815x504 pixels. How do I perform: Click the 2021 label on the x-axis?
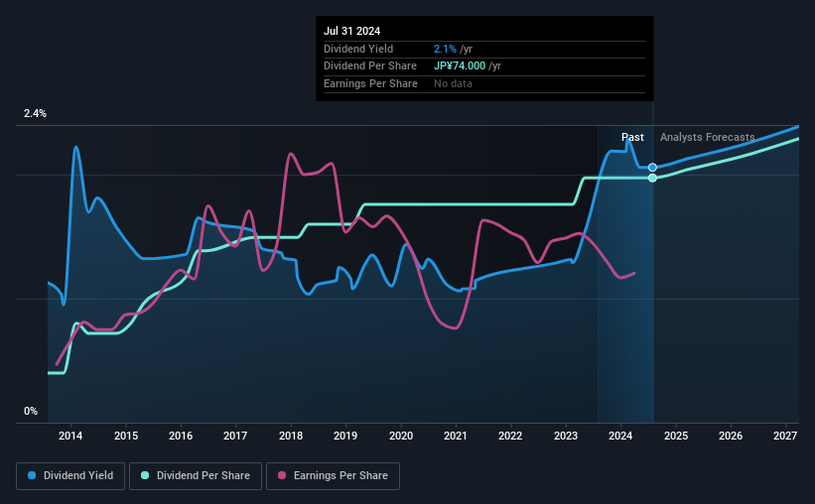point(456,436)
